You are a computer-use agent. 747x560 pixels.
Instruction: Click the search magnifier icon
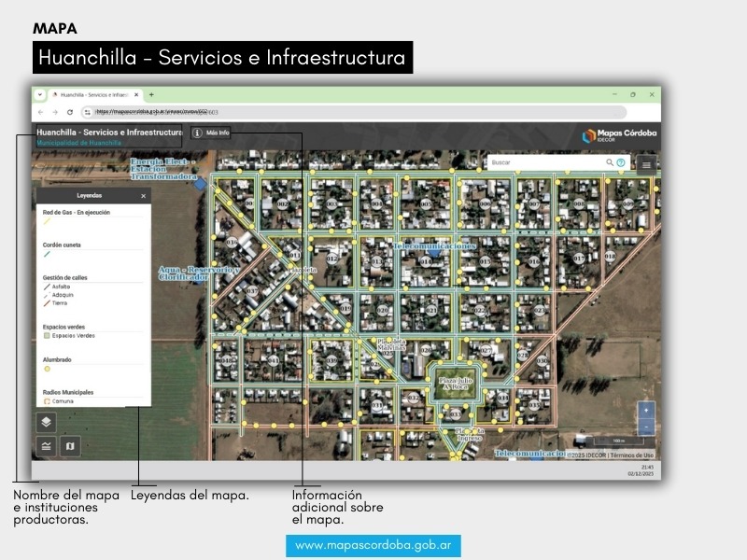tap(610, 162)
